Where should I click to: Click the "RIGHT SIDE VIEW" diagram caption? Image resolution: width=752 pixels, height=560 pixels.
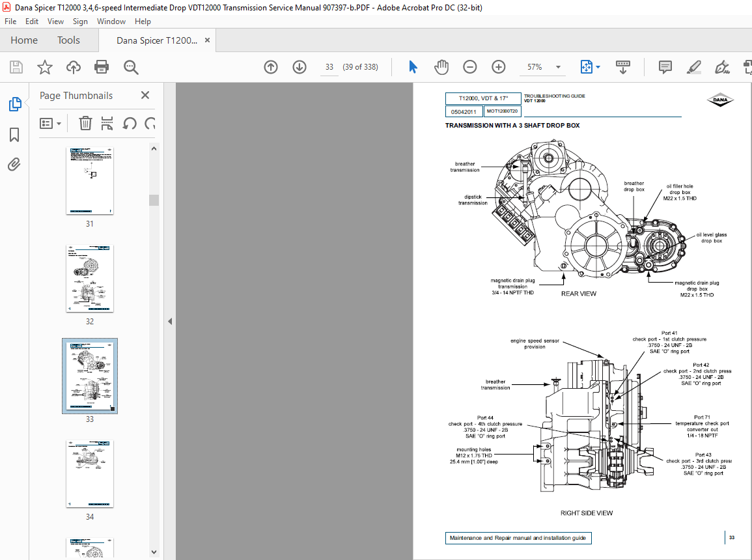coord(587,513)
